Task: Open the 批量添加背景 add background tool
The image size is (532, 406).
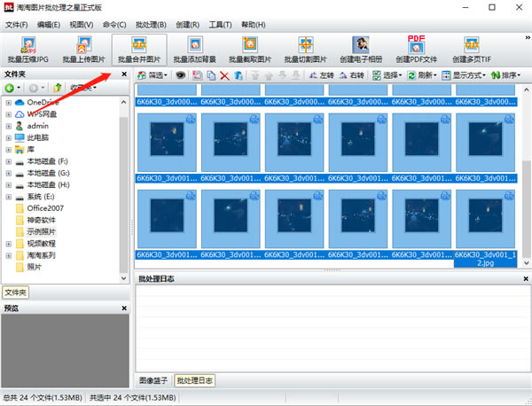Action: click(x=195, y=50)
